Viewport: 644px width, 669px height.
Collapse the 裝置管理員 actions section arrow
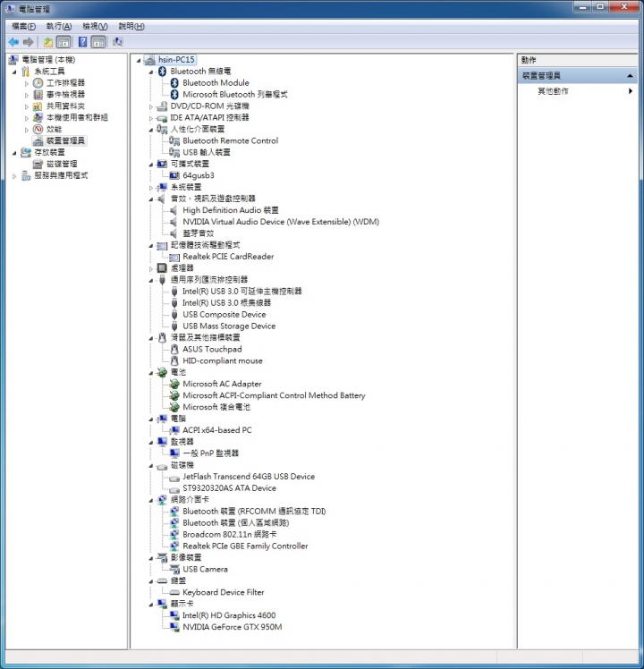[x=630, y=76]
